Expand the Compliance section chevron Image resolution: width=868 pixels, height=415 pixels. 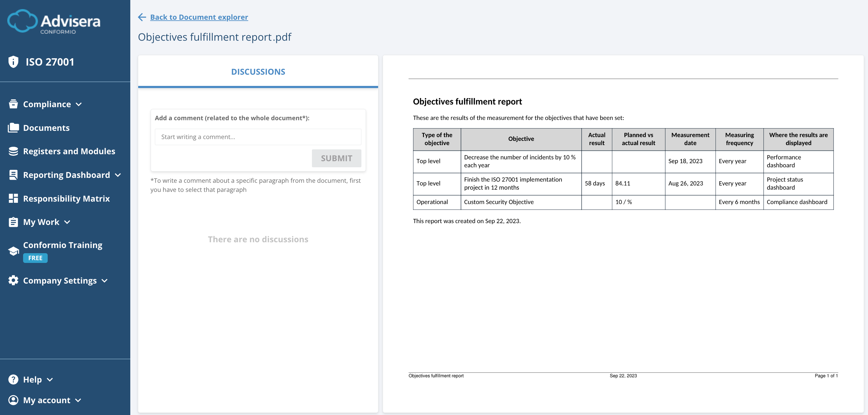tap(79, 104)
